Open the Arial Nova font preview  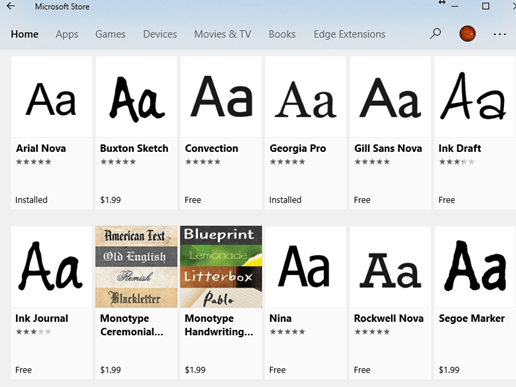(x=52, y=97)
